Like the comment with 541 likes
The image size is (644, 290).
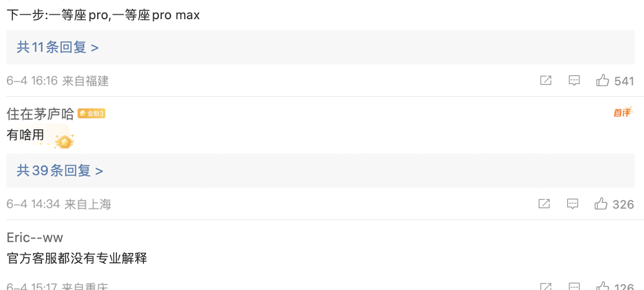point(603,80)
